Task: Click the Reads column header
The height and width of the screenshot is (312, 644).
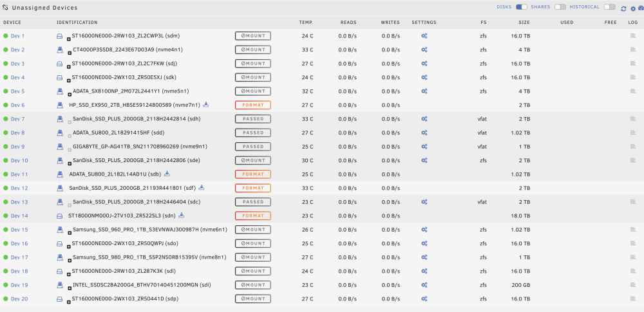Action: (x=348, y=22)
